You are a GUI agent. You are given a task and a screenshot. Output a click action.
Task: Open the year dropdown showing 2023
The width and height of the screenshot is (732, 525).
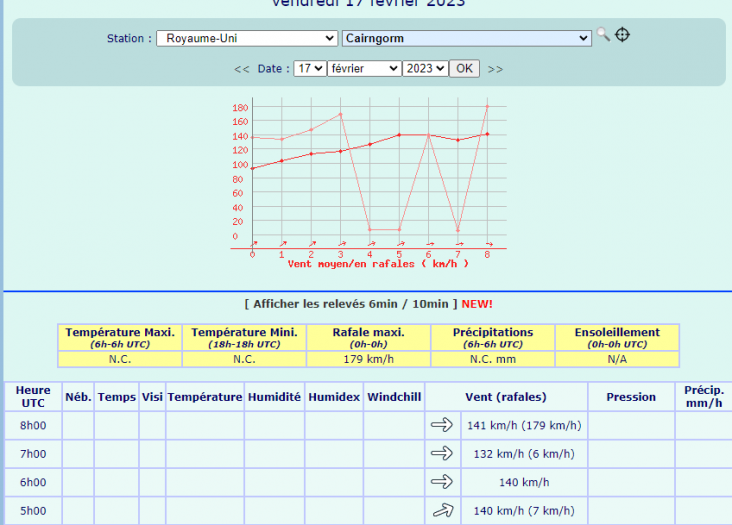(x=425, y=68)
